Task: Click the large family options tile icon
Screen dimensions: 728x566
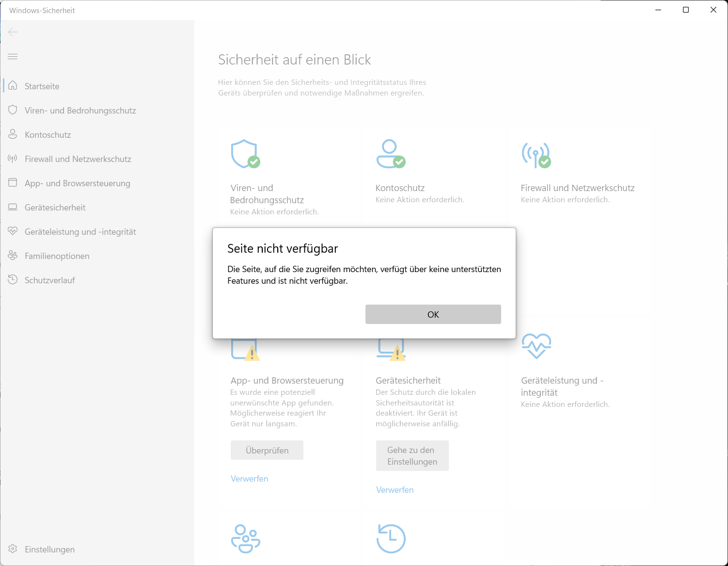Action: [x=245, y=539]
